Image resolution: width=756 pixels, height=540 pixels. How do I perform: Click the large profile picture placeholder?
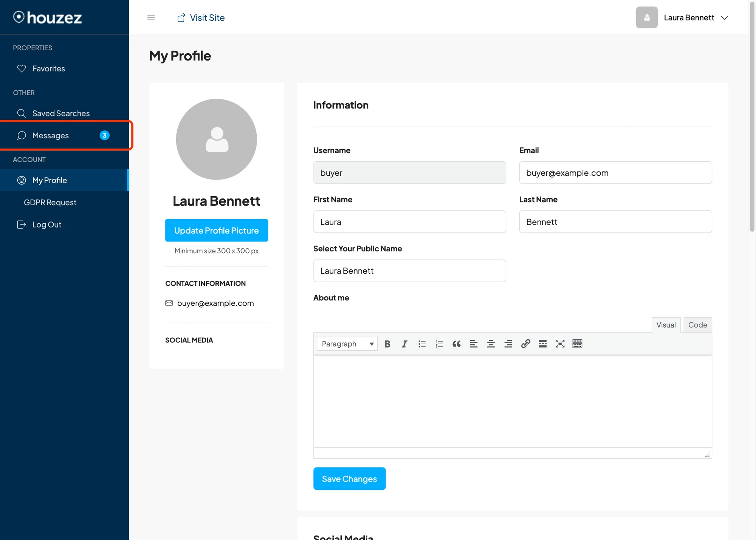[x=217, y=139]
